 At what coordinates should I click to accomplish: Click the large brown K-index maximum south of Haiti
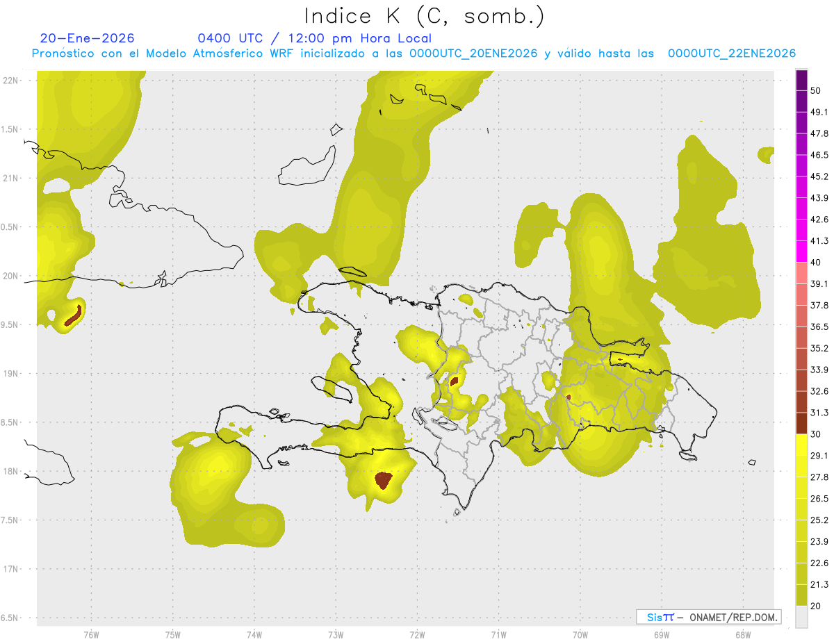[383, 480]
